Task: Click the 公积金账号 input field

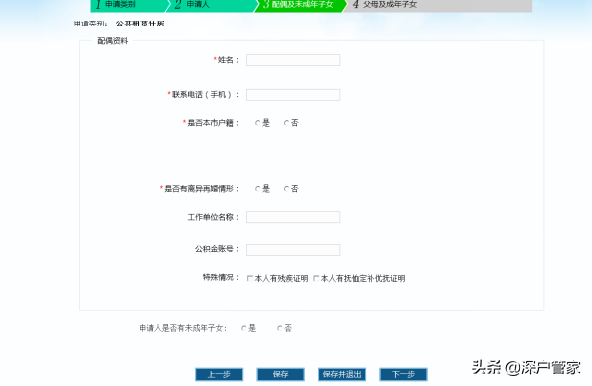Action: coord(293,250)
